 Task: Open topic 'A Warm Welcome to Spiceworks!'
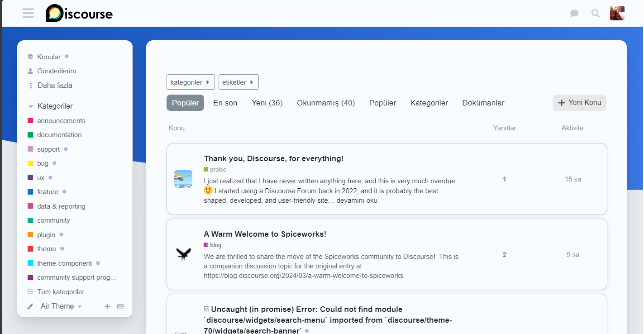265,234
